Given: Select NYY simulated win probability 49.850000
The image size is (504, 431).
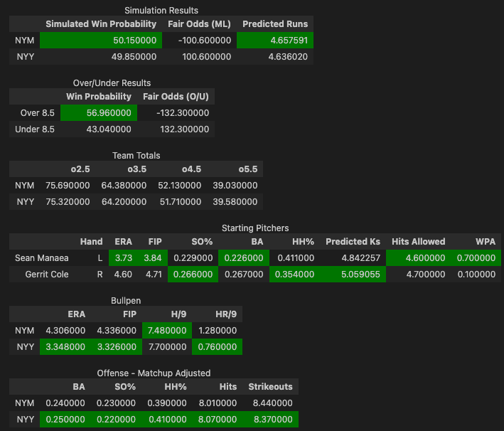Looking at the screenshot, I should (x=101, y=57).
